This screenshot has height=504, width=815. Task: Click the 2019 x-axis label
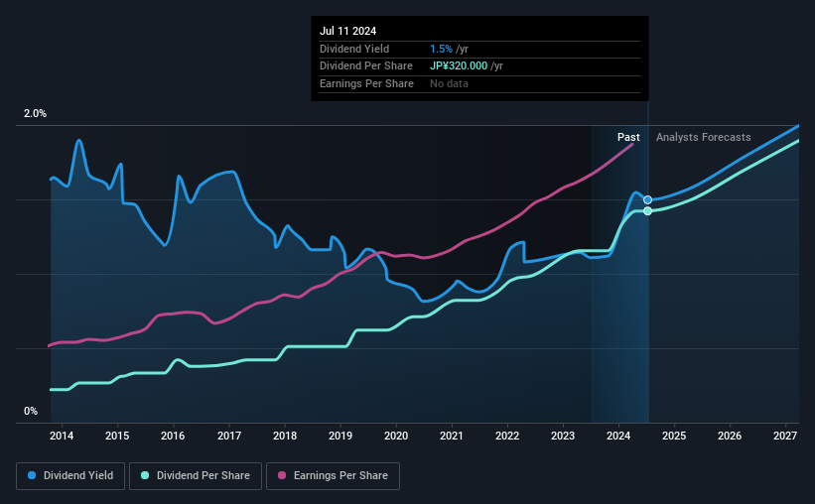pyautogui.click(x=340, y=436)
